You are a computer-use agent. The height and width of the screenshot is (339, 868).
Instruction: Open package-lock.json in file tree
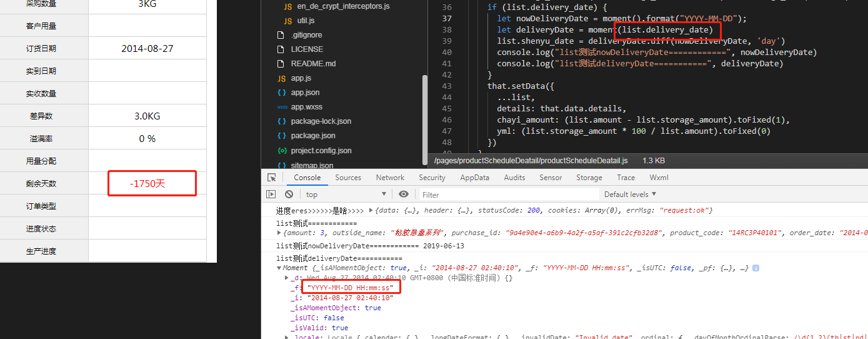(x=321, y=121)
